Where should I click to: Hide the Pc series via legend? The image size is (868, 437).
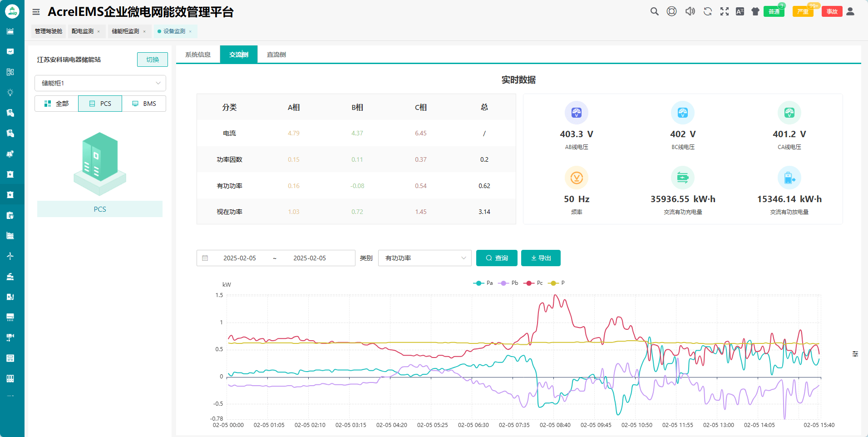[x=533, y=283]
